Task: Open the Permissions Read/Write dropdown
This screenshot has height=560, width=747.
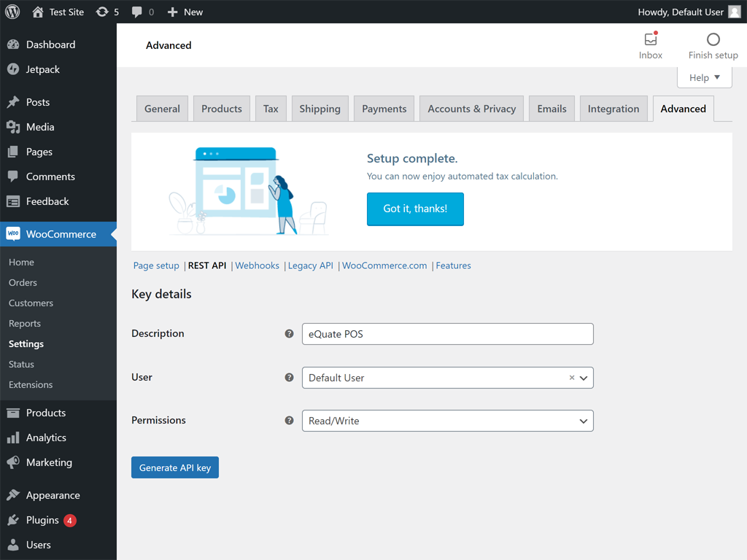Action: point(447,421)
